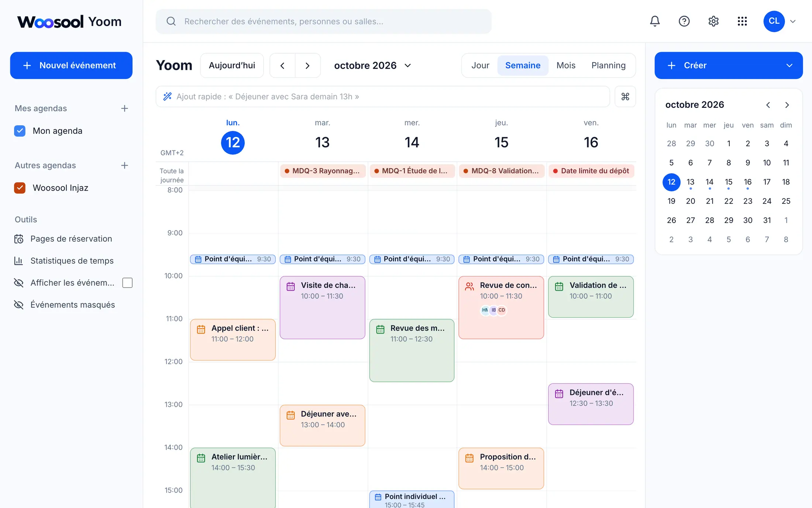Open Événements masqués list
812x508 pixels.
71,304
